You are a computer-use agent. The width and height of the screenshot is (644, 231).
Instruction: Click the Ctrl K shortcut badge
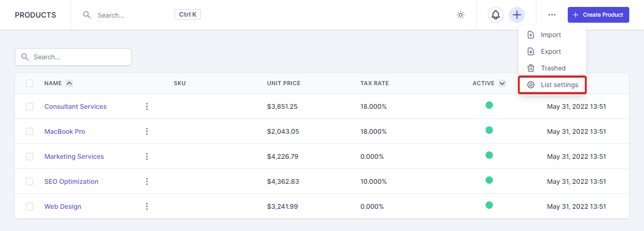point(188,14)
